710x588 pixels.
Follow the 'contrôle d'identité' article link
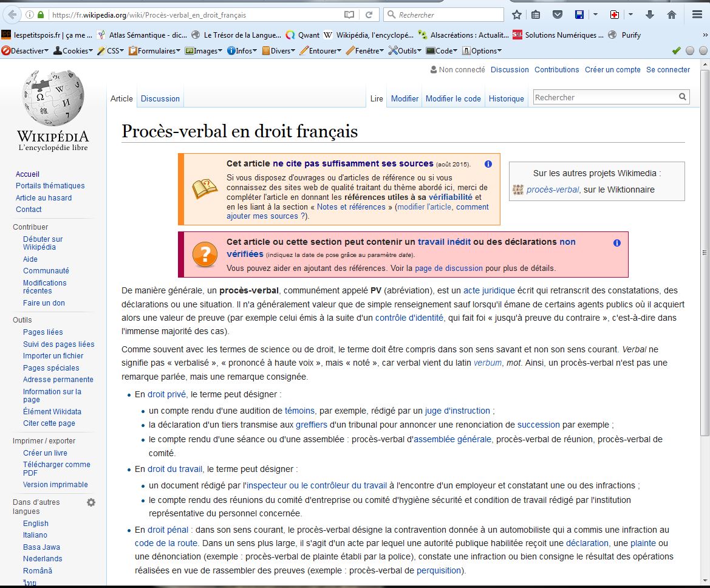click(409, 318)
